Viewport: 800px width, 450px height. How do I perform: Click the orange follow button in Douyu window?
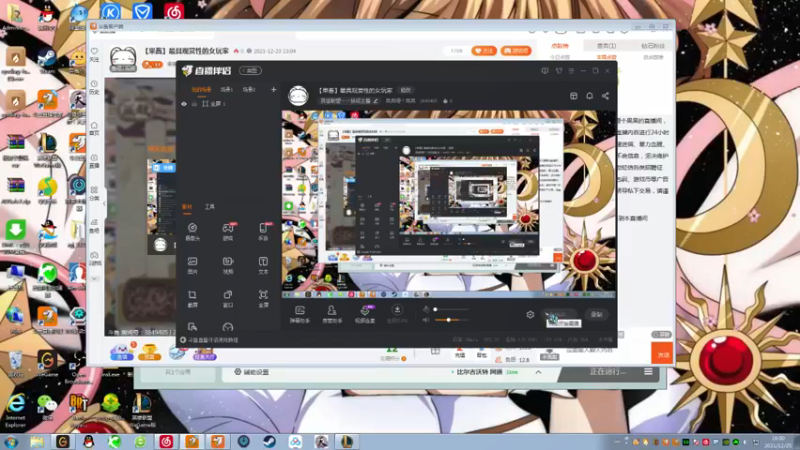(x=484, y=51)
